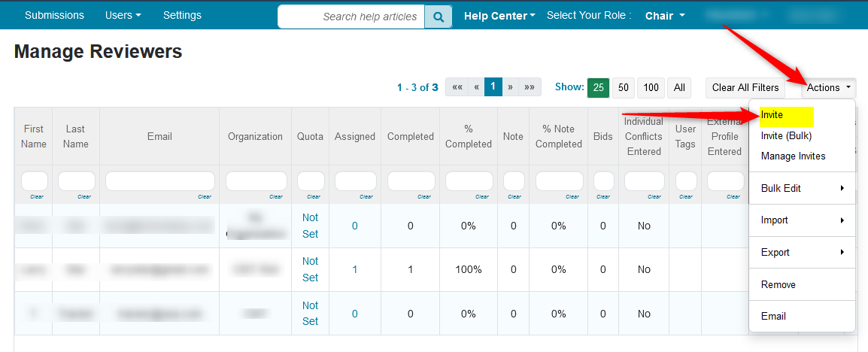This screenshot has width=868, height=352.
Task: Toggle the Actions dropdown button
Action: tap(829, 87)
